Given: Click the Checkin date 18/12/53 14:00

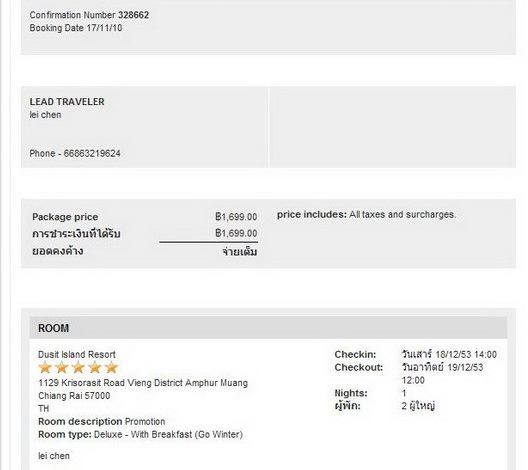Looking at the screenshot, I should pos(466,355).
